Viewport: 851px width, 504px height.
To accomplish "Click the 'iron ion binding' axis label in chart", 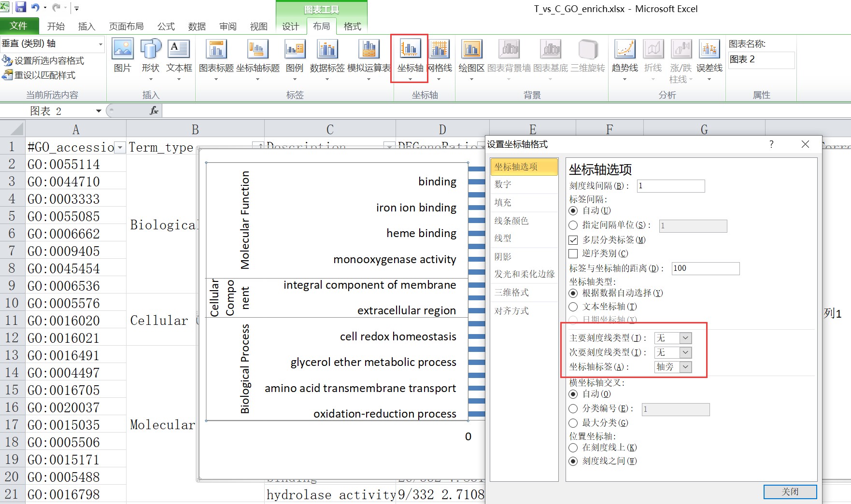I will 416,208.
